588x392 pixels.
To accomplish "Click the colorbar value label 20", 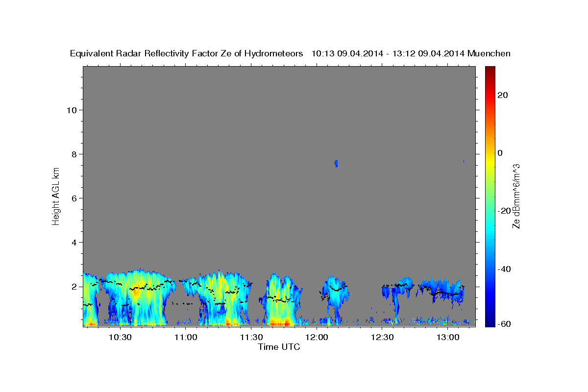I will click(503, 95).
